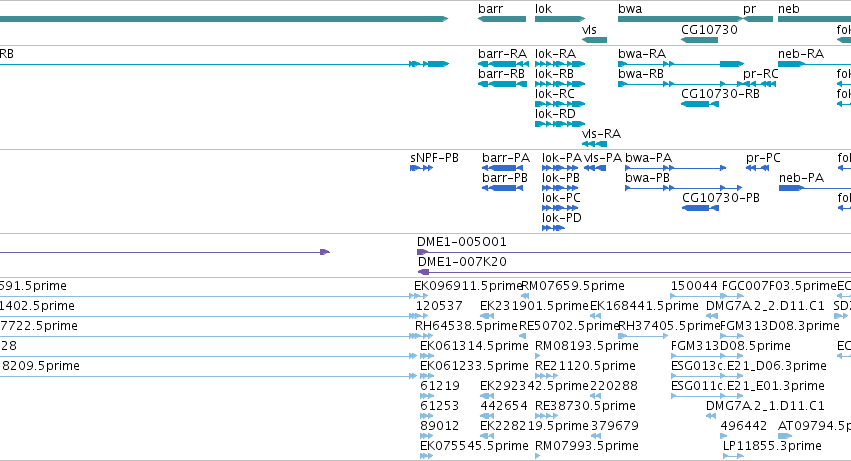
Task: Select protein CG10730-PB
Action: (x=701, y=208)
